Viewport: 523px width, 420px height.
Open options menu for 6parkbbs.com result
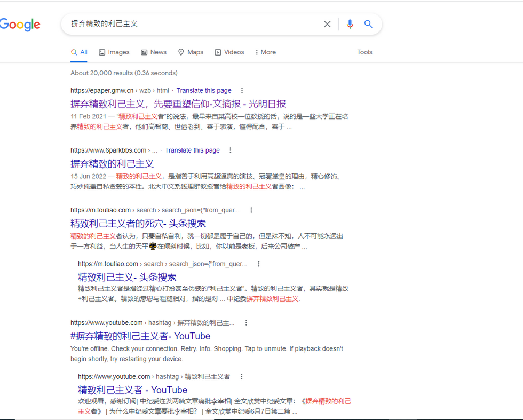[x=231, y=150]
